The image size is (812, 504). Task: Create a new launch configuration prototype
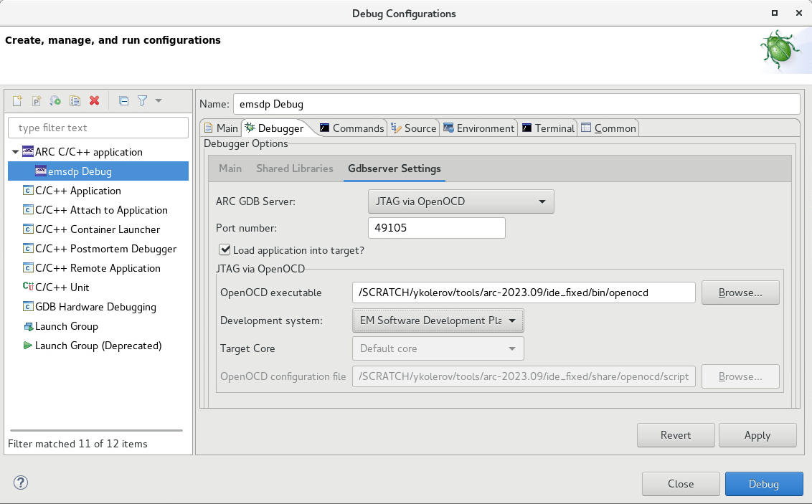(35, 100)
